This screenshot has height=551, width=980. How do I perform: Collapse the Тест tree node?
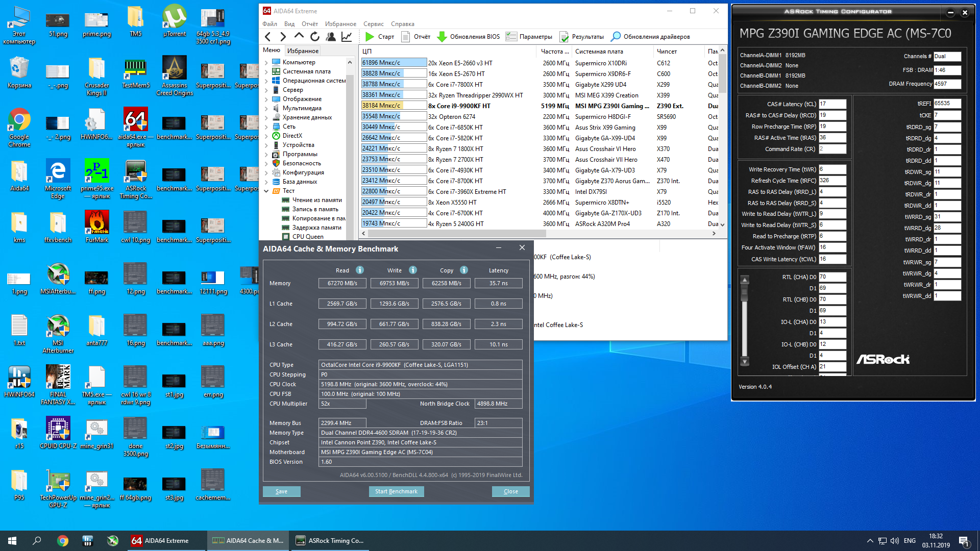pos(266,191)
